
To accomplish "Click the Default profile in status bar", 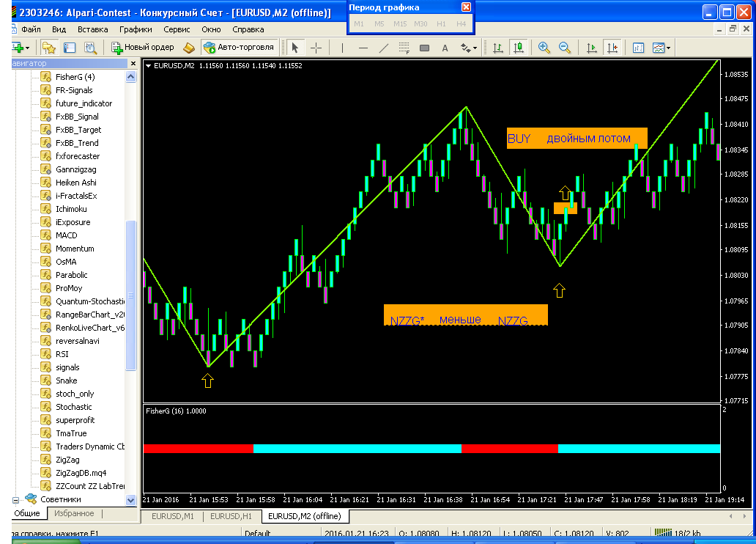I will (257, 534).
